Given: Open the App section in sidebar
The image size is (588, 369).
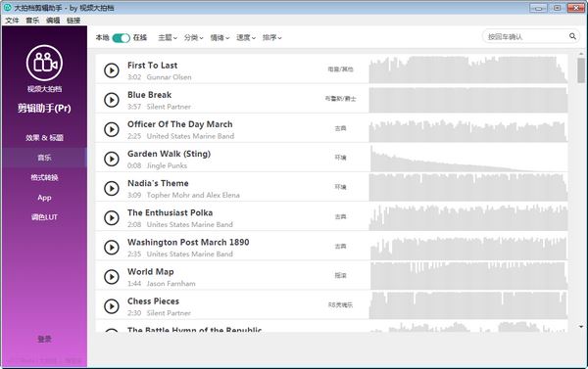Looking at the screenshot, I should pos(44,198).
